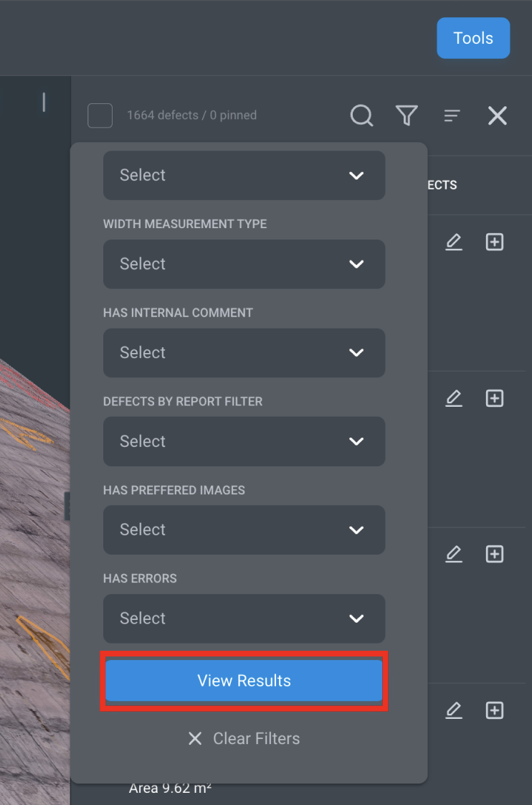This screenshot has width=532, height=805.
Task: Click the WIDTH MEASUREMENT TYPE label
Action: pyautogui.click(x=185, y=224)
